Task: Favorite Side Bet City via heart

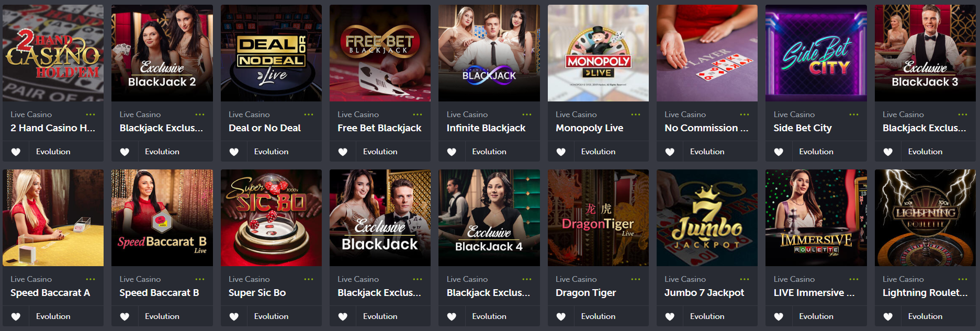Action: [x=779, y=152]
